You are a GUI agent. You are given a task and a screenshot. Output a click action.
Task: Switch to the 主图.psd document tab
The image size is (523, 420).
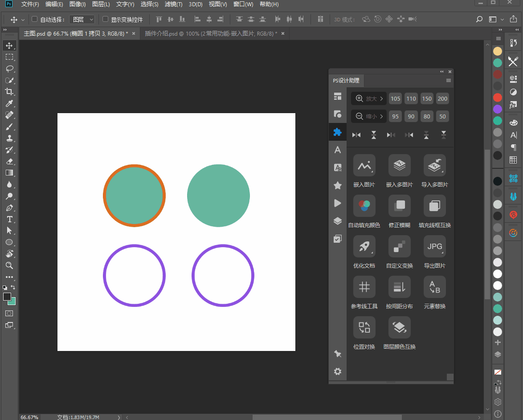[x=76, y=33]
